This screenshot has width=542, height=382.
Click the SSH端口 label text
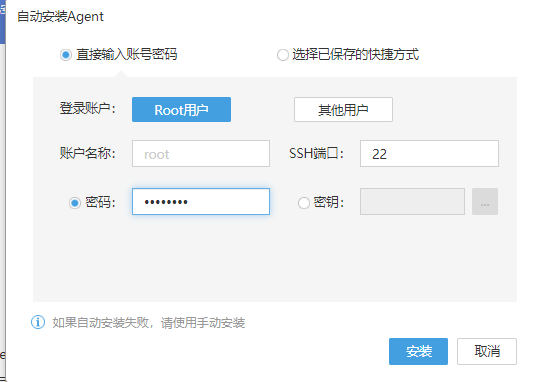coord(316,153)
